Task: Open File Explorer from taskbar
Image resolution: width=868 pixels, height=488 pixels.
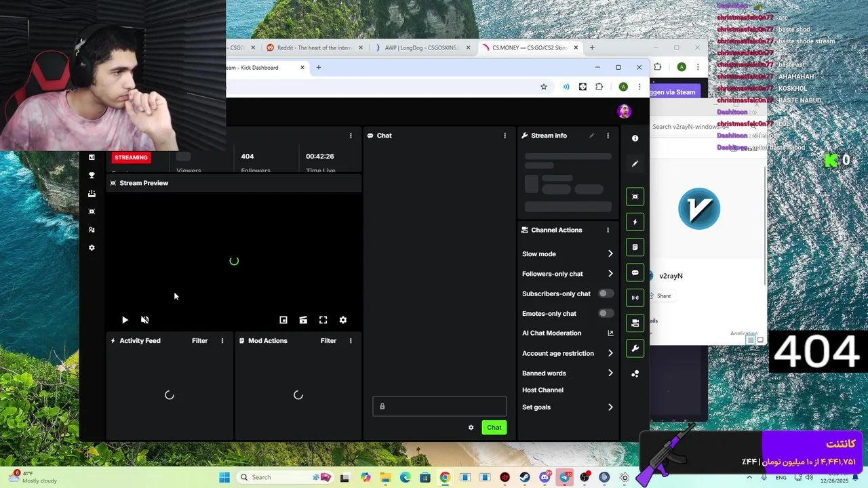Action: (385, 478)
